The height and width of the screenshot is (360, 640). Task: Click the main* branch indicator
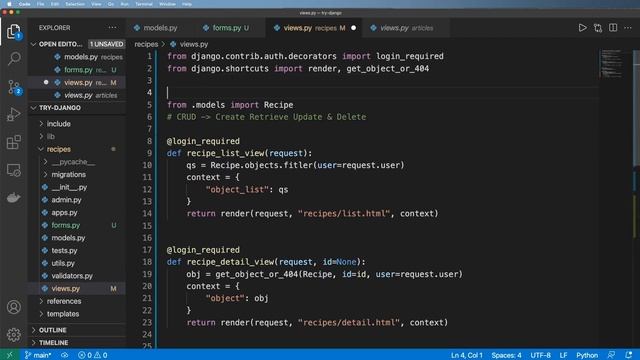click(x=38, y=355)
